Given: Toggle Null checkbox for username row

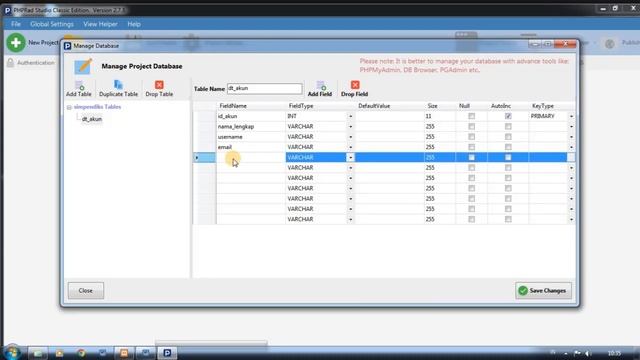Looking at the screenshot, I should click(471, 137).
